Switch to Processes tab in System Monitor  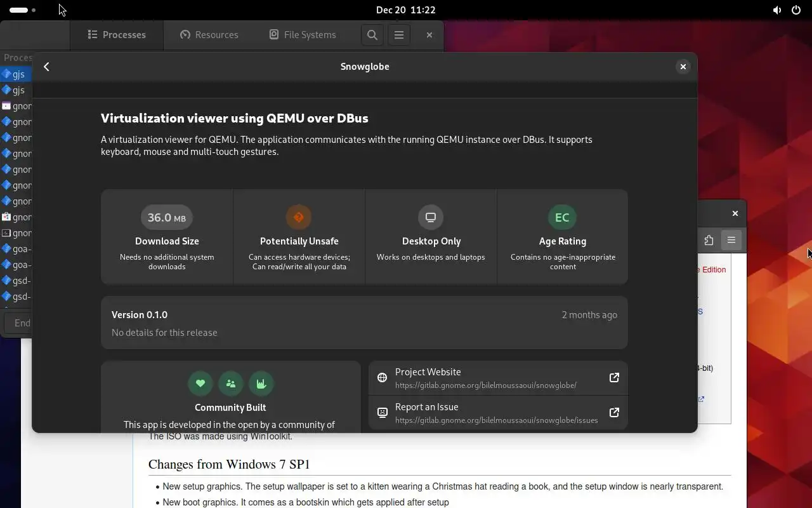pyautogui.click(x=117, y=35)
